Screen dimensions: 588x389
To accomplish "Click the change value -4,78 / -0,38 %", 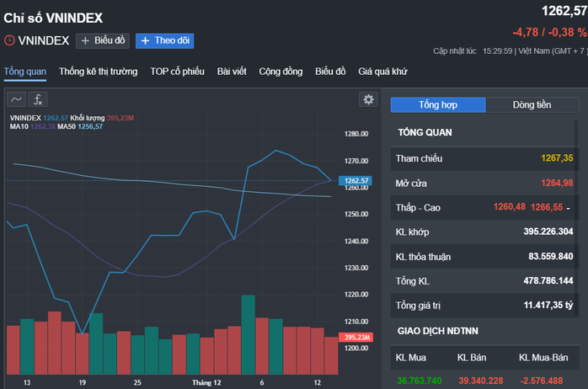I will 550,33.
